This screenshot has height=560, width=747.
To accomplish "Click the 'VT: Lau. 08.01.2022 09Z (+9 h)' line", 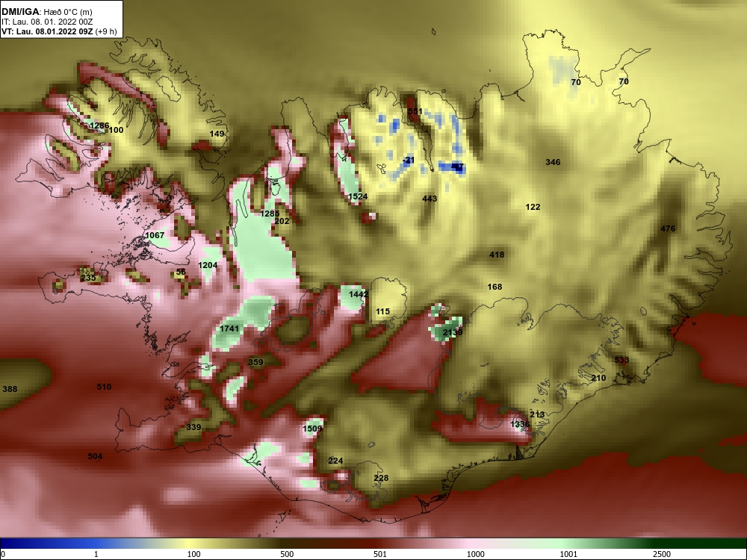I will coord(59,31).
